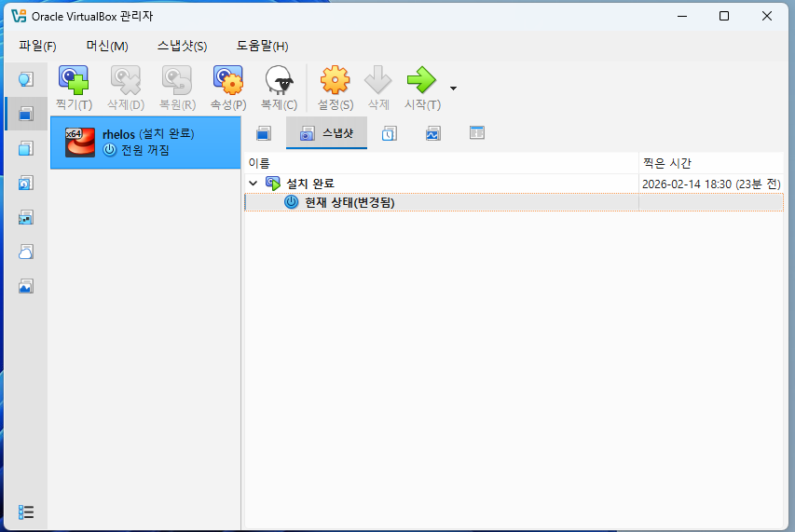The width and height of the screenshot is (795, 532).
Task: Start the VM with 시작(T) green arrow
Action: tap(422, 89)
